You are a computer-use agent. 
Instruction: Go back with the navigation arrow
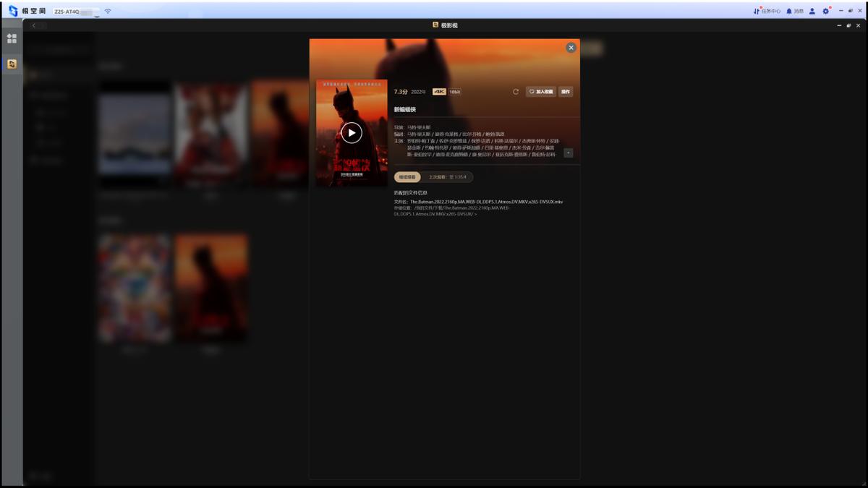click(x=33, y=25)
